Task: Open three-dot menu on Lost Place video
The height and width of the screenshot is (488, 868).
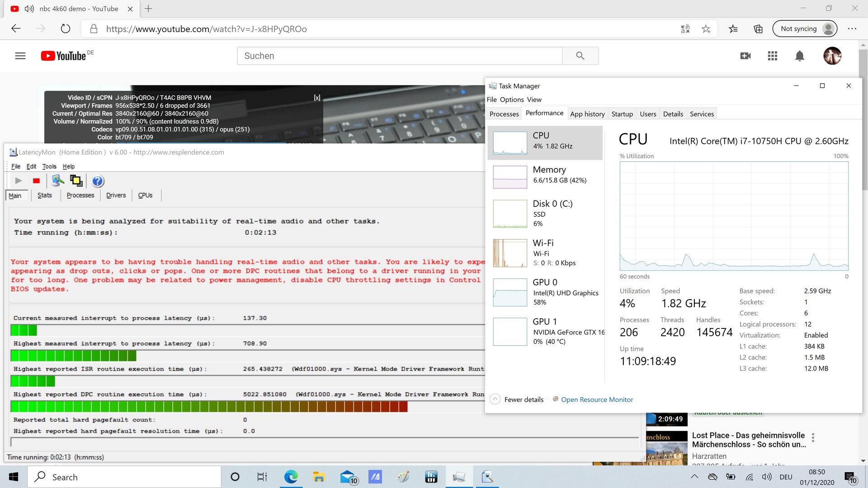Action: point(813,437)
